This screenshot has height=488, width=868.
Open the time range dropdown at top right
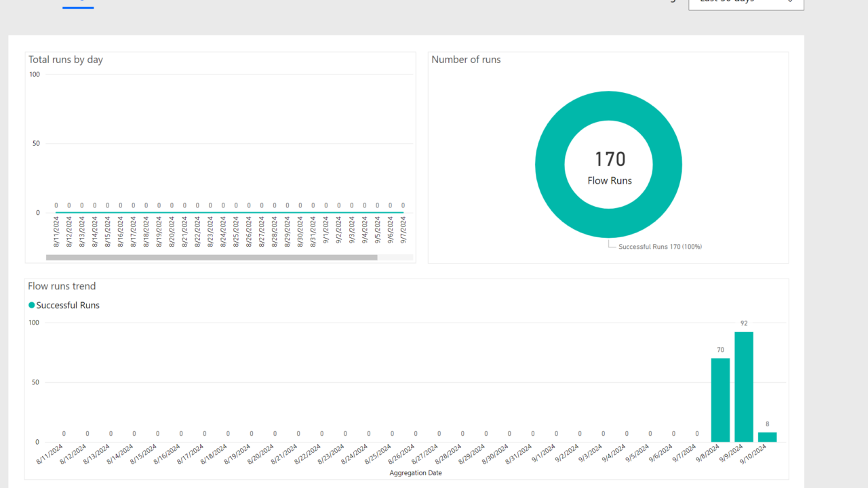746,3
